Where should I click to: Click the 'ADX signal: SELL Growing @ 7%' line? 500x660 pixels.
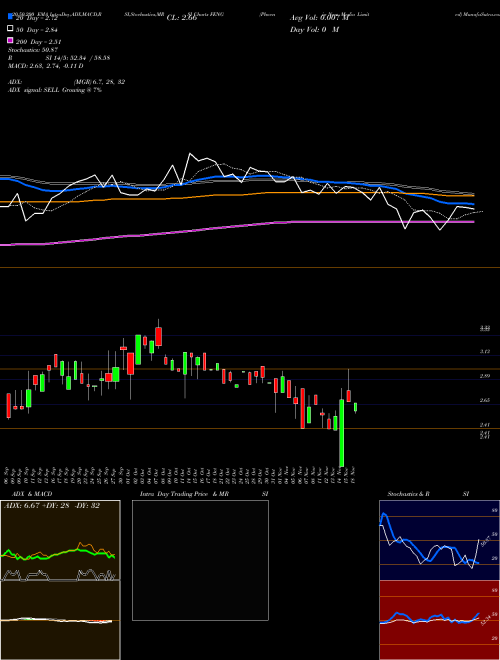pos(55,90)
